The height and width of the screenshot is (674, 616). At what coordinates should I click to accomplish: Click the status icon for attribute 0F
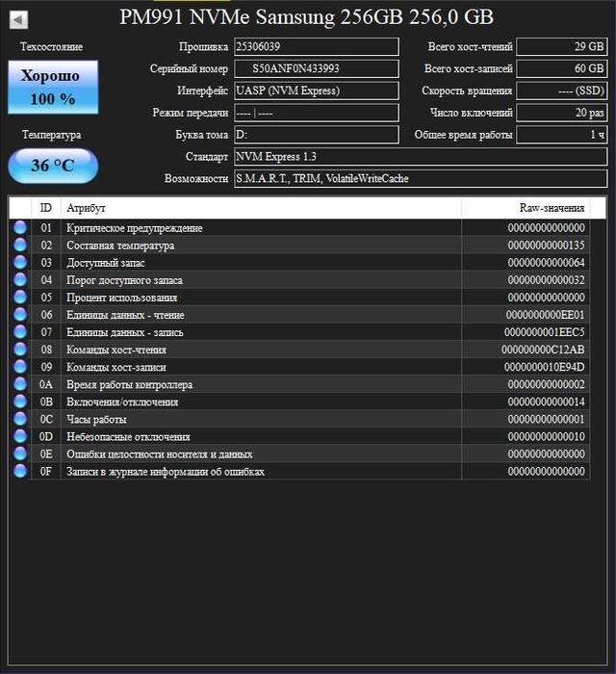[x=20, y=471]
